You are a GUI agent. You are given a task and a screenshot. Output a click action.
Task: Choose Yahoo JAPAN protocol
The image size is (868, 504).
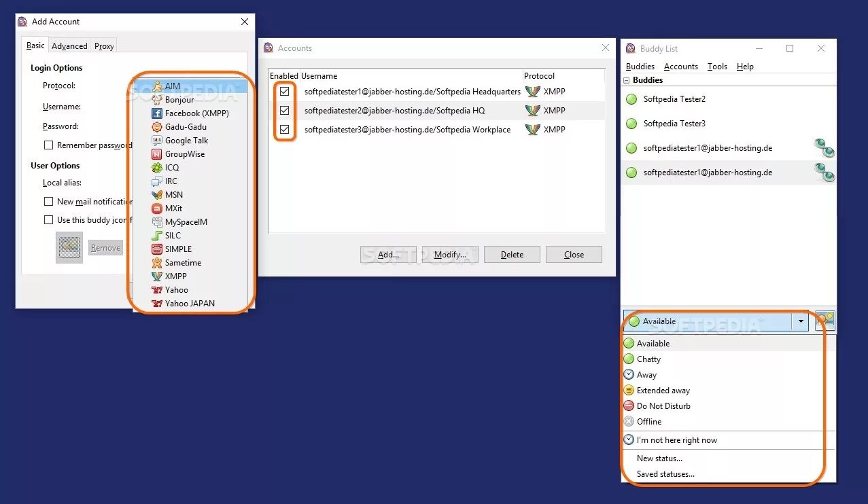pos(190,304)
